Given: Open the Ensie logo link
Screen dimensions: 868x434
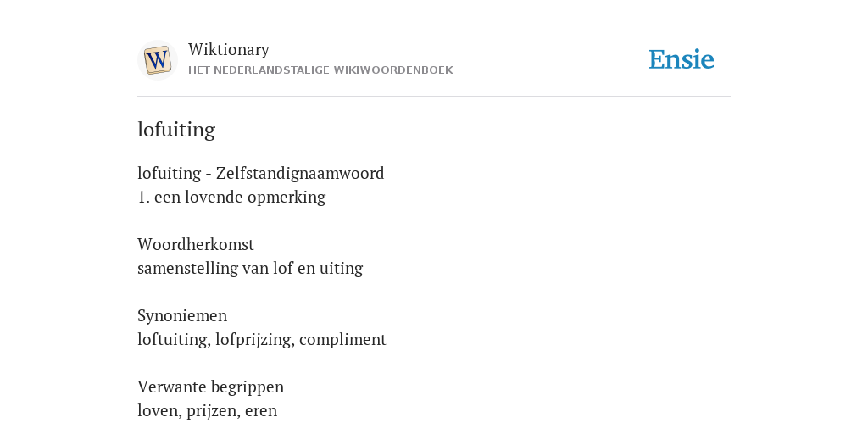Looking at the screenshot, I should (682, 60).
